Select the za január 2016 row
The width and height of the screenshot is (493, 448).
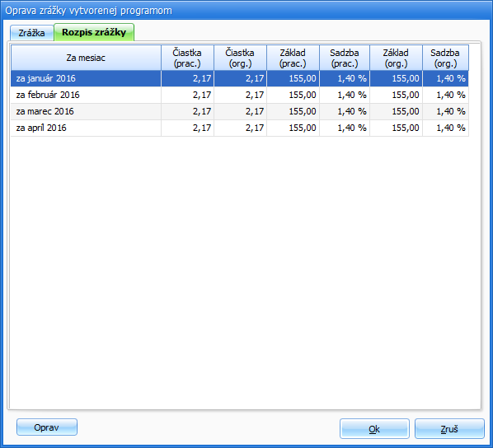click(x=240, y=78)
